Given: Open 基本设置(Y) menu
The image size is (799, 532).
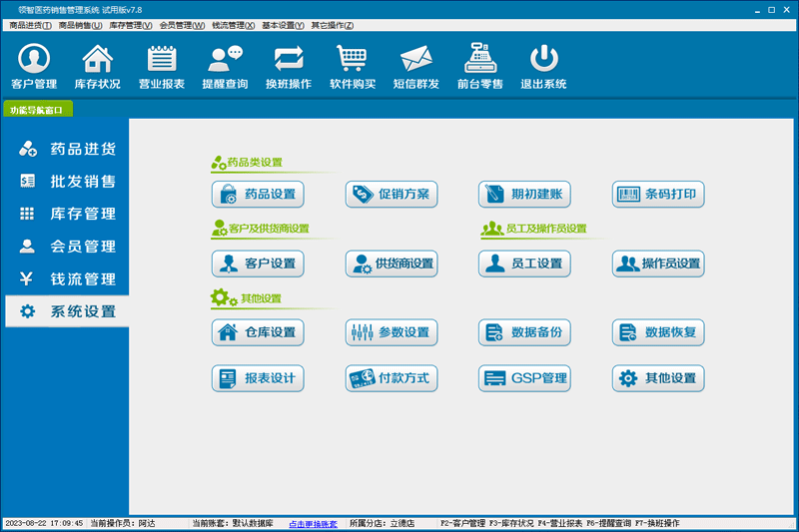Looking at the screenshot, I should 283,26.
